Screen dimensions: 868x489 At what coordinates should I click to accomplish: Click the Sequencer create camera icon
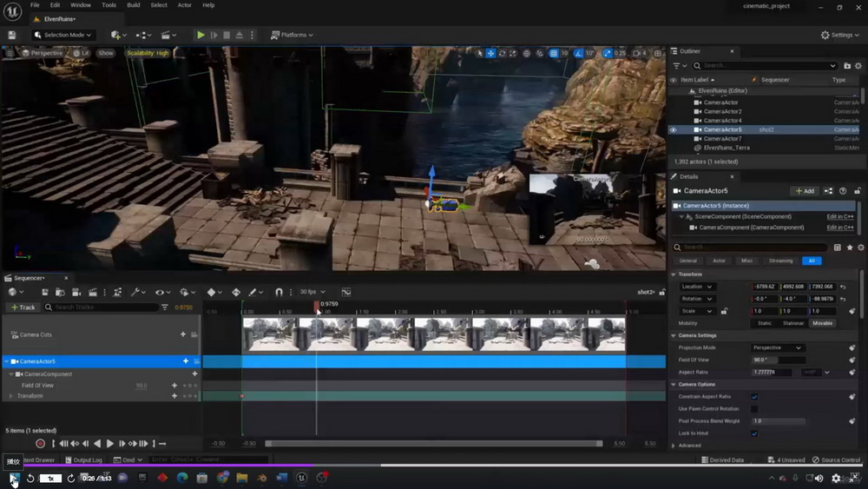click(76, 292)
